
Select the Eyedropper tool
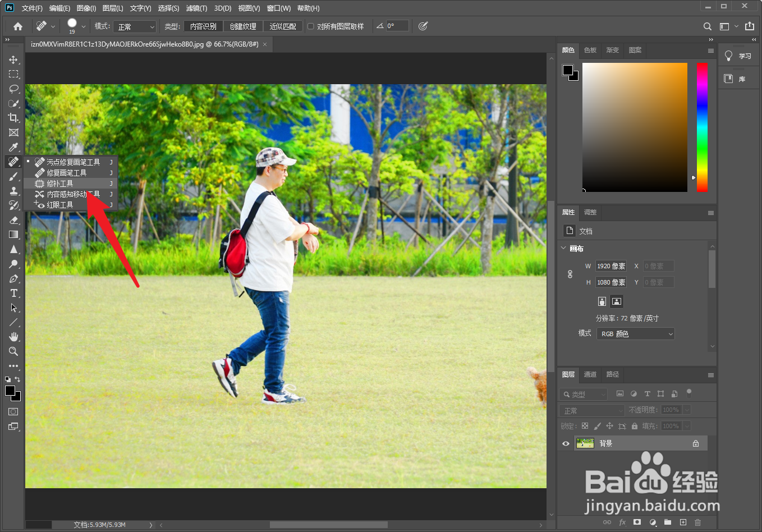pyautogui.click(x=13, y=147)
